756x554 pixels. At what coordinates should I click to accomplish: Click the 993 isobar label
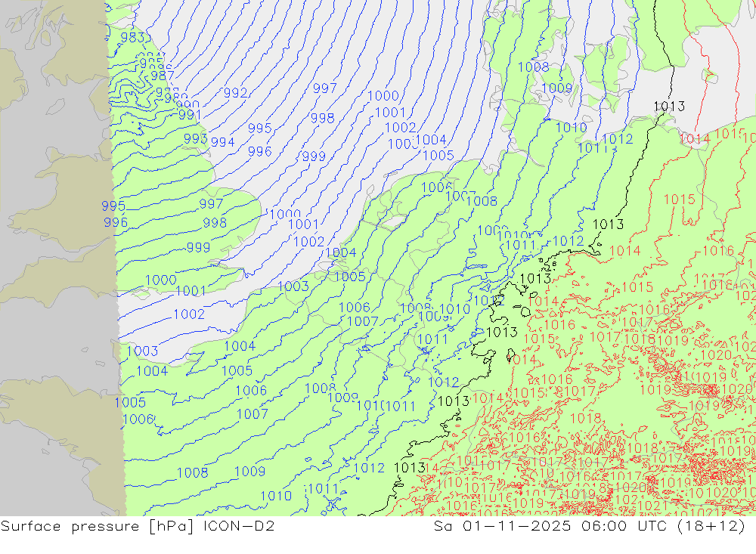pyautogui.click(x=195, y=139)
